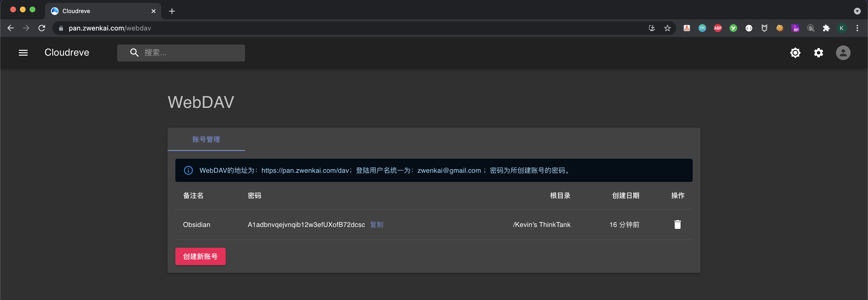
Task: Open the Extensions puzzle-piece menu
Action: coord(826,28)
